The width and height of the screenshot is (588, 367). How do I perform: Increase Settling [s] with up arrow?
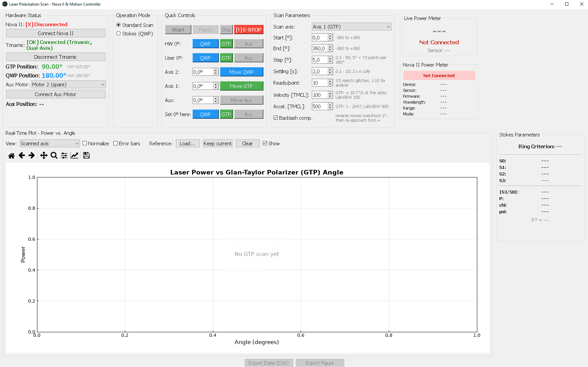tap(330, 70)
